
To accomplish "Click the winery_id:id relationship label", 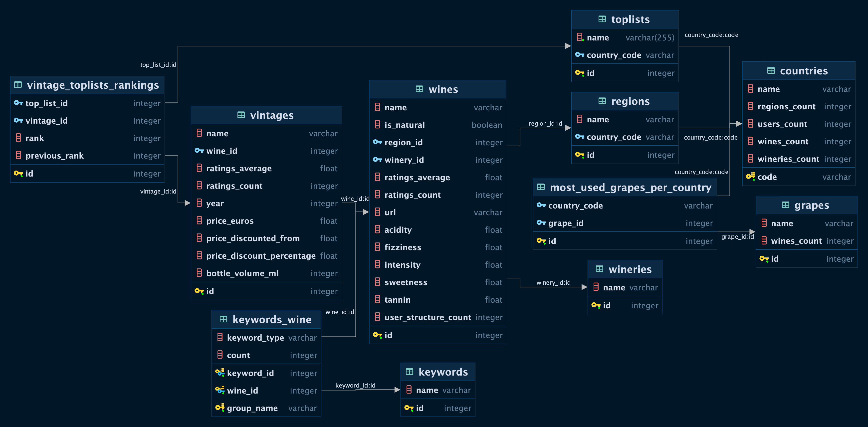I will click(x=553, y=282).
